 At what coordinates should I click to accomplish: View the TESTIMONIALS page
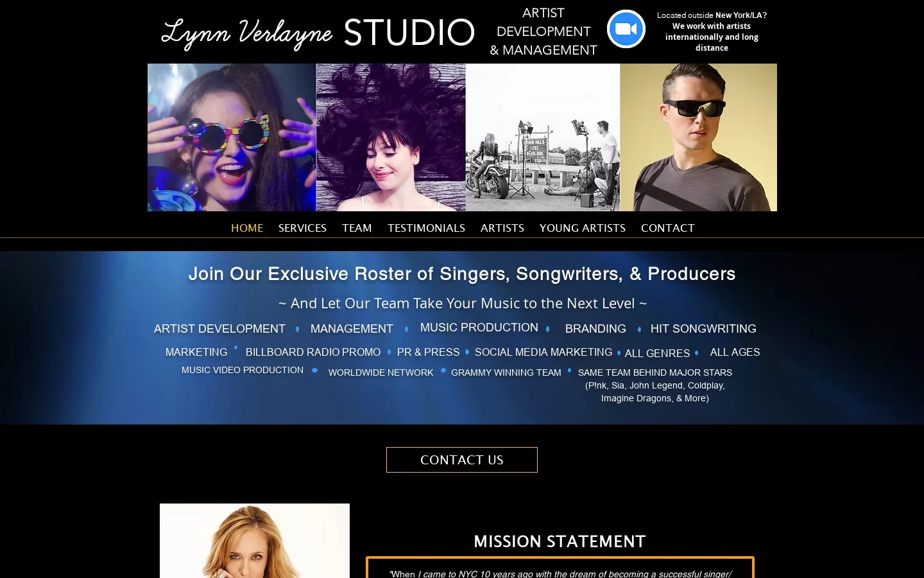tap(426, 228)
